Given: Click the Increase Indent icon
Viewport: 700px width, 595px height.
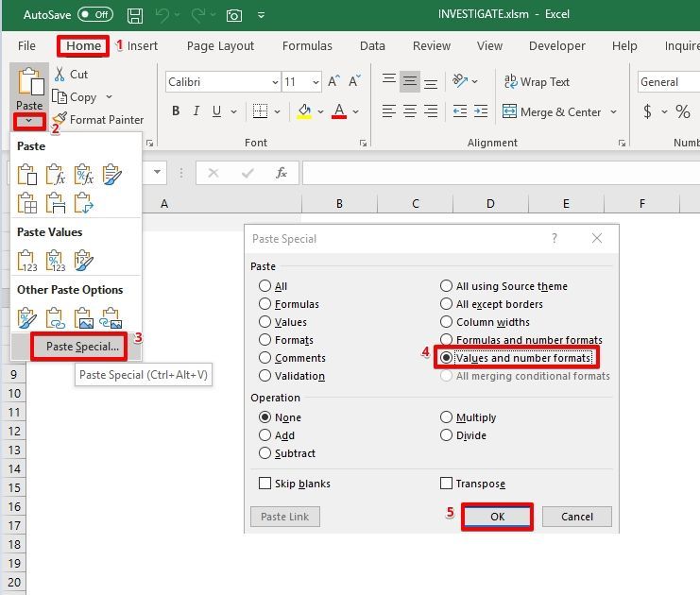Looking at the screenshot, I should (x=481, y=111).
